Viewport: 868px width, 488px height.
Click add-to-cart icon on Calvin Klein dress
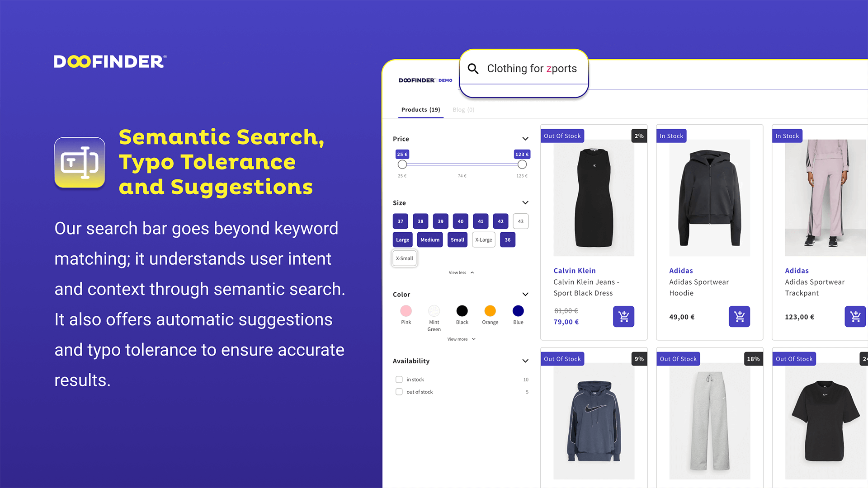[625, 316]
